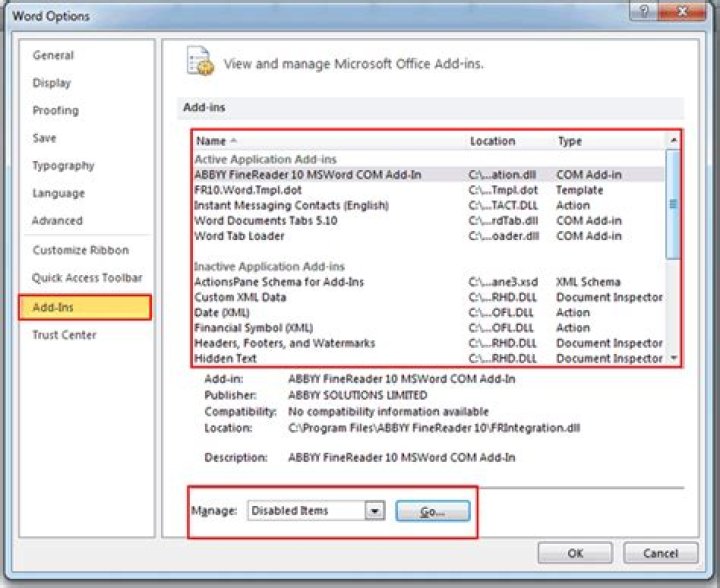Open the Trust Center category
Image resolution: width=720 pixels, height=588 pixels.
coord(64,335)
